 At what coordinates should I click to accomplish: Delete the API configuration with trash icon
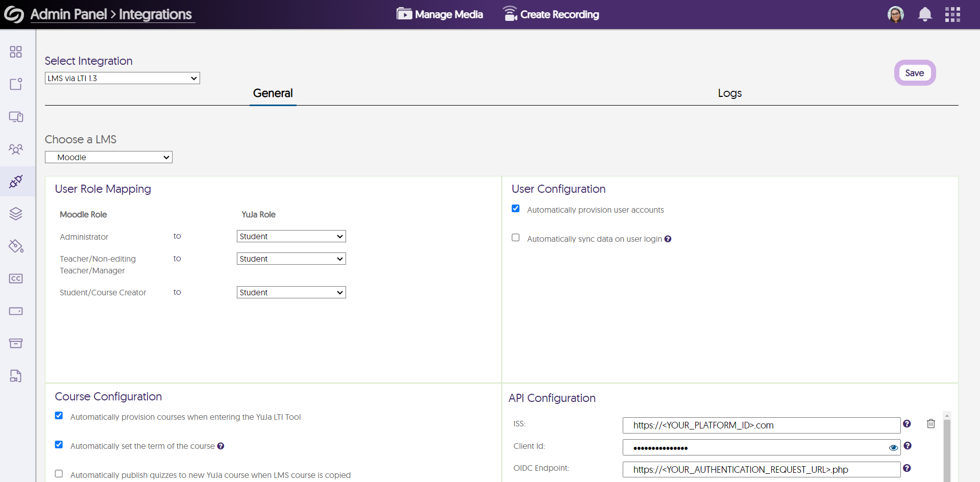931,424
